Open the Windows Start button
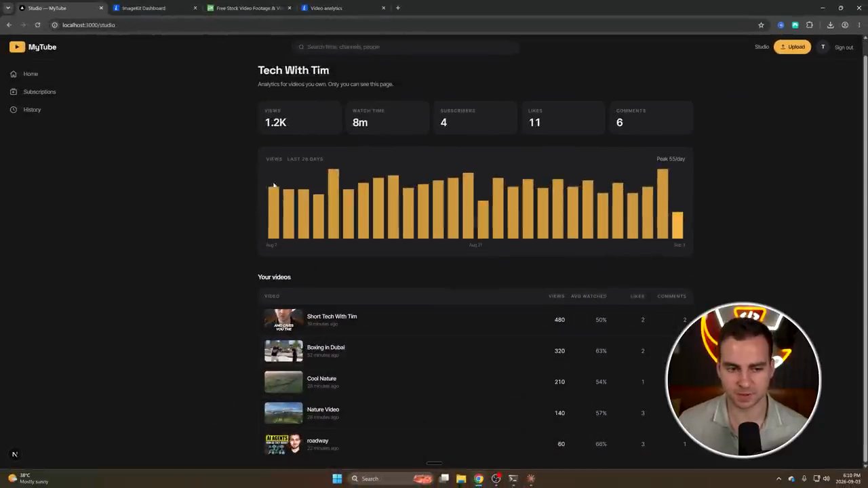This screenshot has width=868, height=488. (337, 479)
